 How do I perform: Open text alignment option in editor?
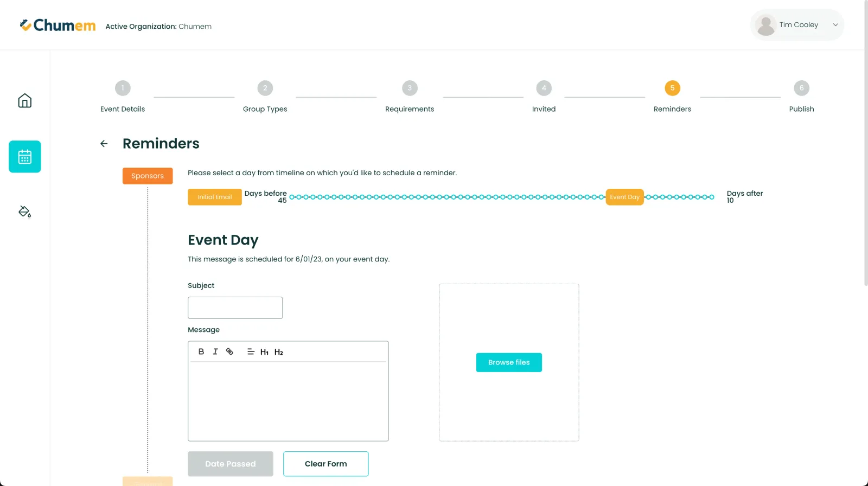click(x=251, y=351)
